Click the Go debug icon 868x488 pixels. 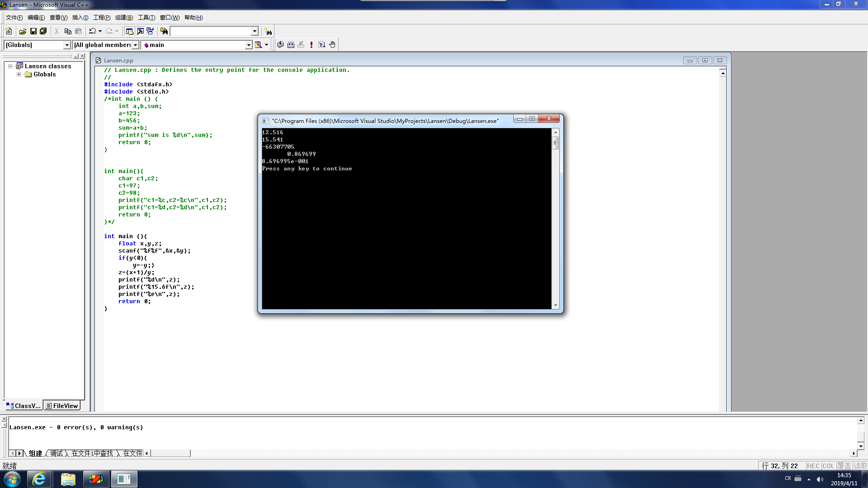(321, 45)
